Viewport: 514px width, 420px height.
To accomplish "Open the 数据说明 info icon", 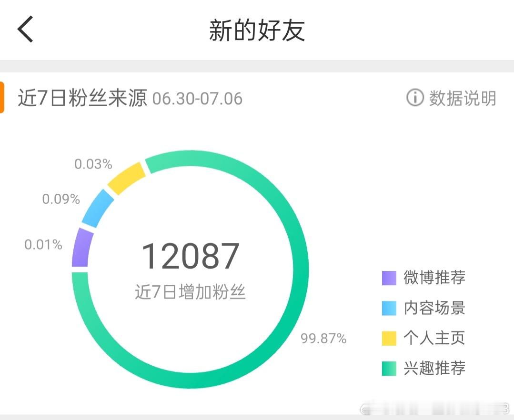I will click(x=415, y=98).
